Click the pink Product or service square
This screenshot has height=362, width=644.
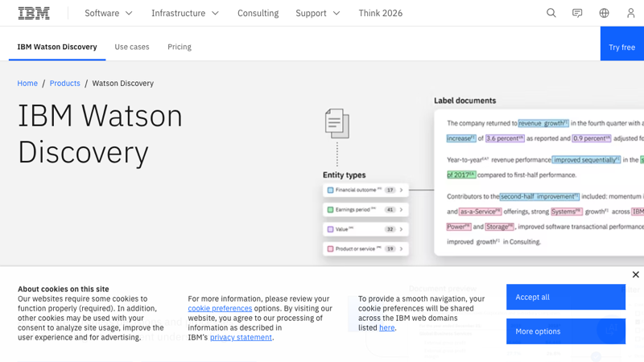[330, 249]
